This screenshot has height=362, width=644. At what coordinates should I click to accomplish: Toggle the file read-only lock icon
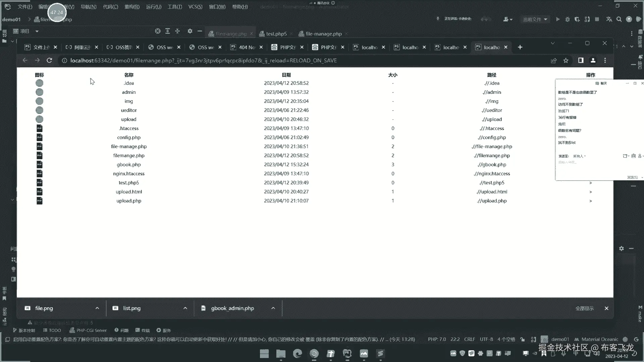pyautogui.click(x=522, y=339)
